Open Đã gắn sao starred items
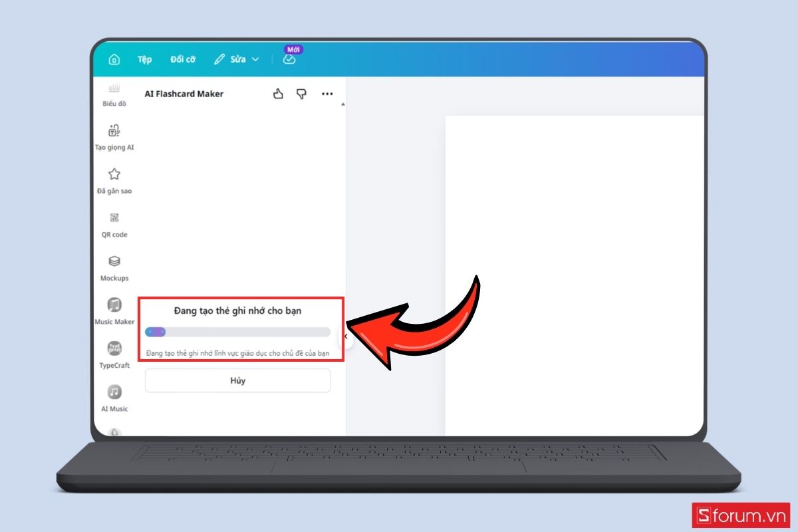The image size is (798, 532). click(x=114, y=181)
